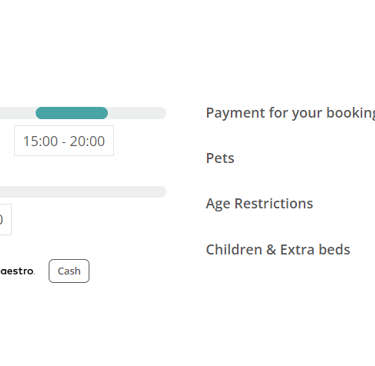Click the empty gray timeline bar below
Image resolution: width=375 pixels, height=366 pixels.
pyautogui.click(x=83, y=192)
